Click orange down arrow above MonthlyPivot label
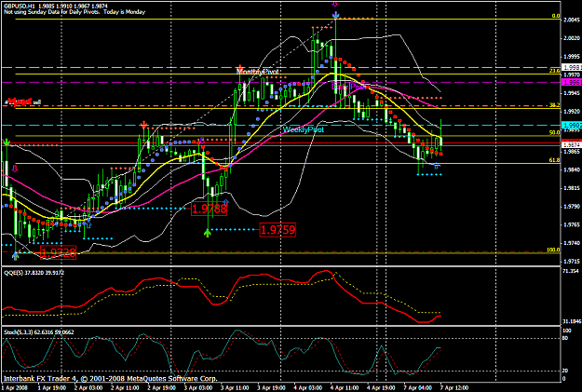The width and height of the screenshot is (582, 392). tap(240, 69)
